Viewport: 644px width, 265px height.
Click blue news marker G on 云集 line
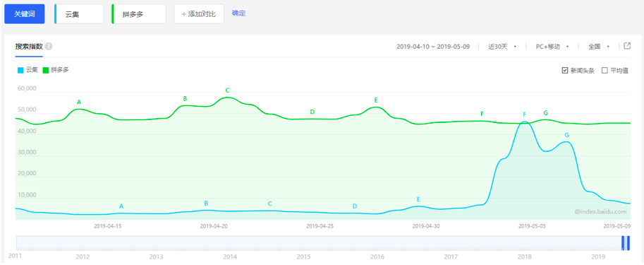coord(567,135)
